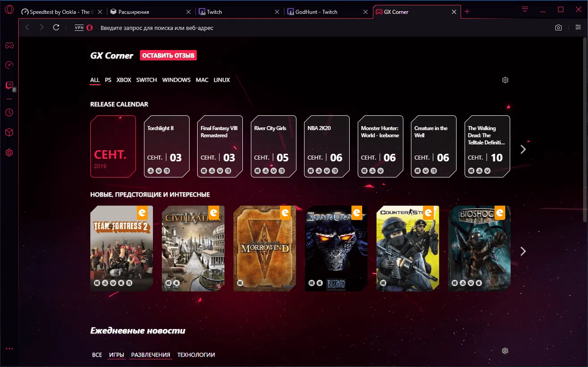
Task: Open the Team Fortress 2 game cover
Action: pyautogui.click(x=122, y=249)
